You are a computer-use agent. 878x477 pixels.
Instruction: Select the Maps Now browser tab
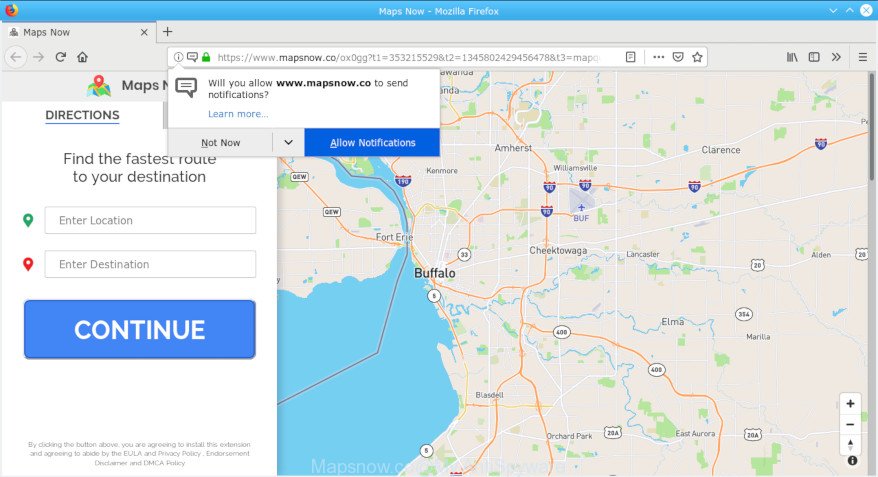click(79, 32)
